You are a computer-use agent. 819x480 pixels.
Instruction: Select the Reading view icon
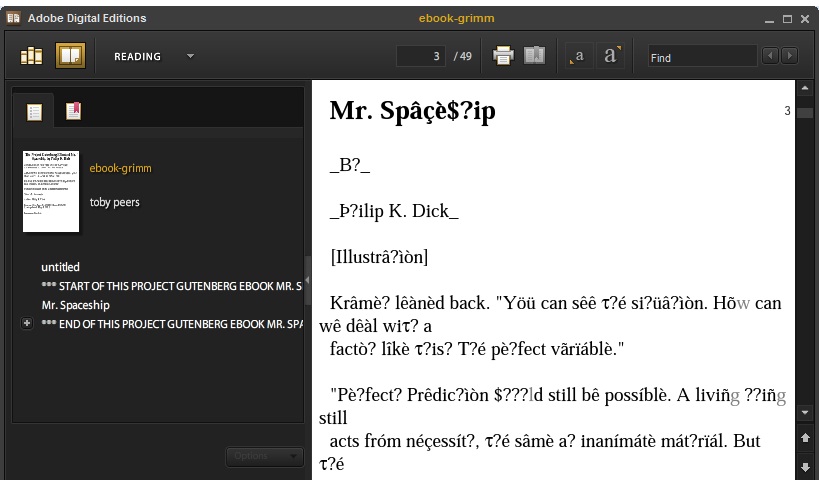71,55
